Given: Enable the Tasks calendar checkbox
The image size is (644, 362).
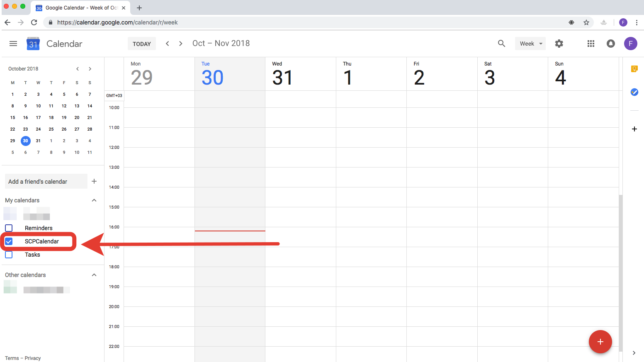Looking at the screenshot, I should tap(9, 255).
